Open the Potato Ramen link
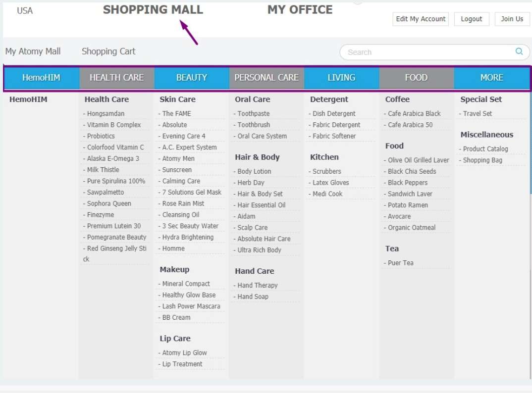 408,205
